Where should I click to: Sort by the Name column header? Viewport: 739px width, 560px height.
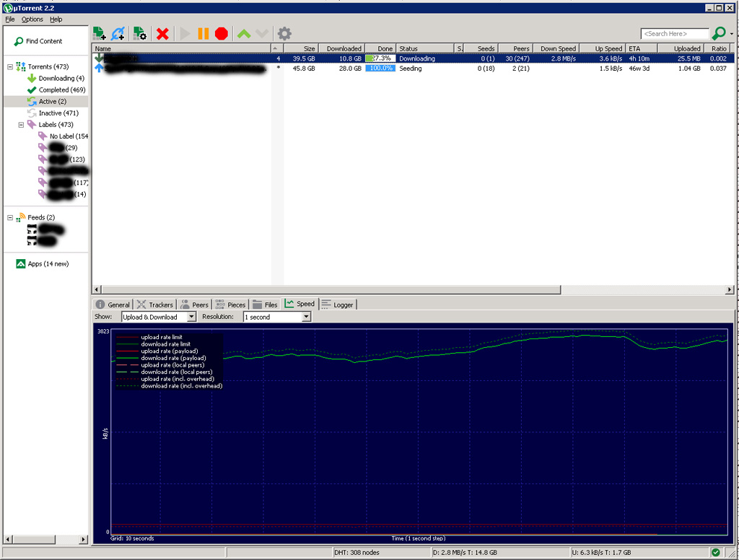[x=182, y=48]
